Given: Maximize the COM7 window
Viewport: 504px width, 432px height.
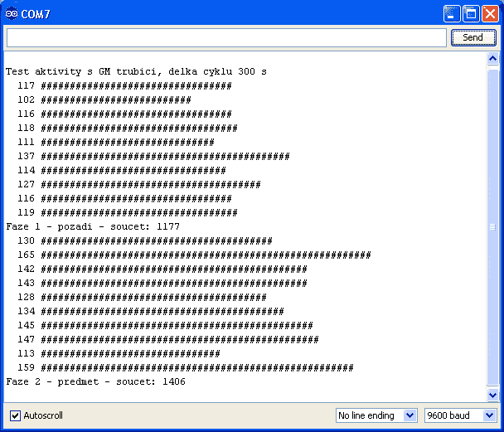Looking at the screenshot, I should pyautogui.click(x=471, y=14).
